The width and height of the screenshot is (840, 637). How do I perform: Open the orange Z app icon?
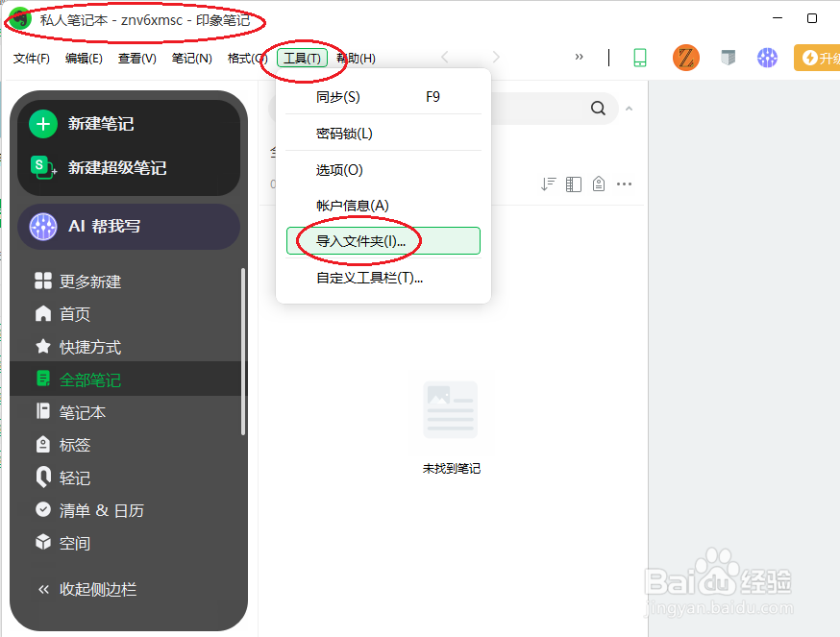pyautogui.click(x=684, y=59)
